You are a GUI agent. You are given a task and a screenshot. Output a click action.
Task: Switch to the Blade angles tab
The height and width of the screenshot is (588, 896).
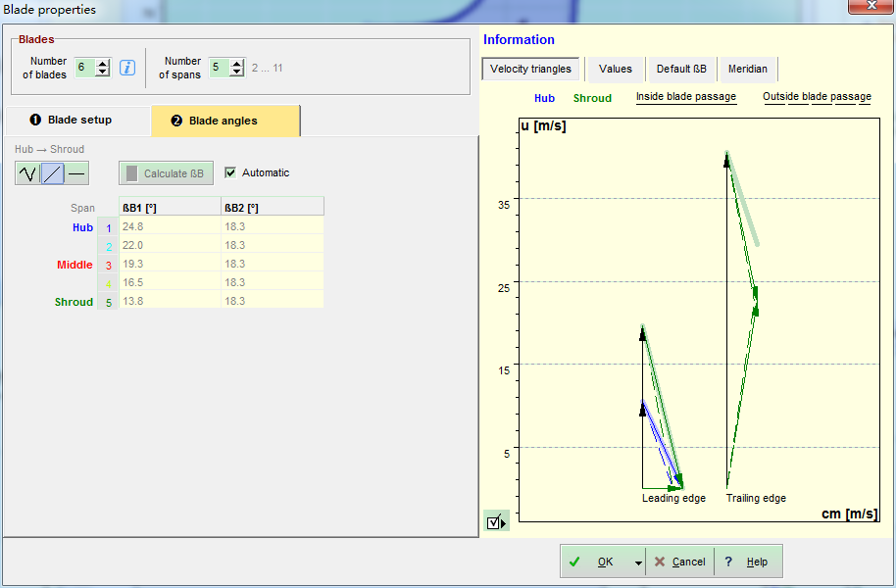pos(225,121)
